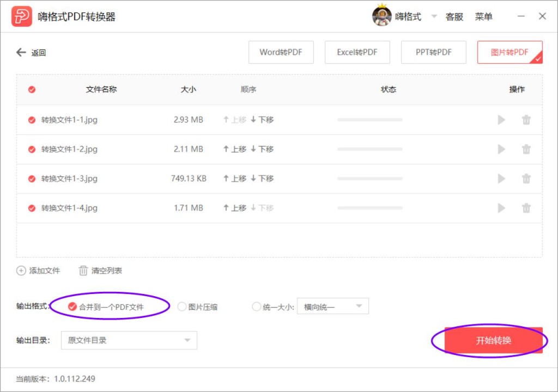Select file name 转换文件1-1.jpg

point(69,120)
